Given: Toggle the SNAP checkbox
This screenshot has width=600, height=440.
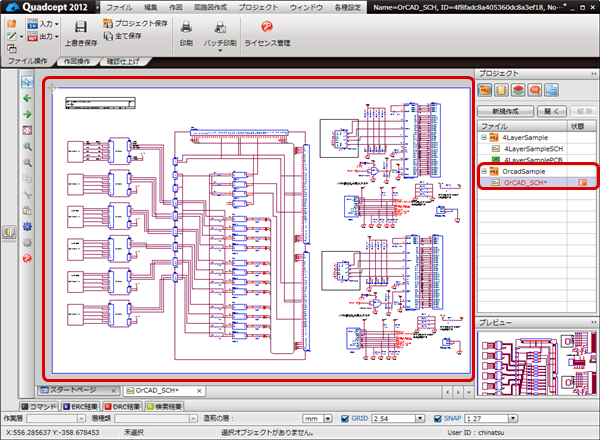Looking at the screenshot, I should (437, 418).
